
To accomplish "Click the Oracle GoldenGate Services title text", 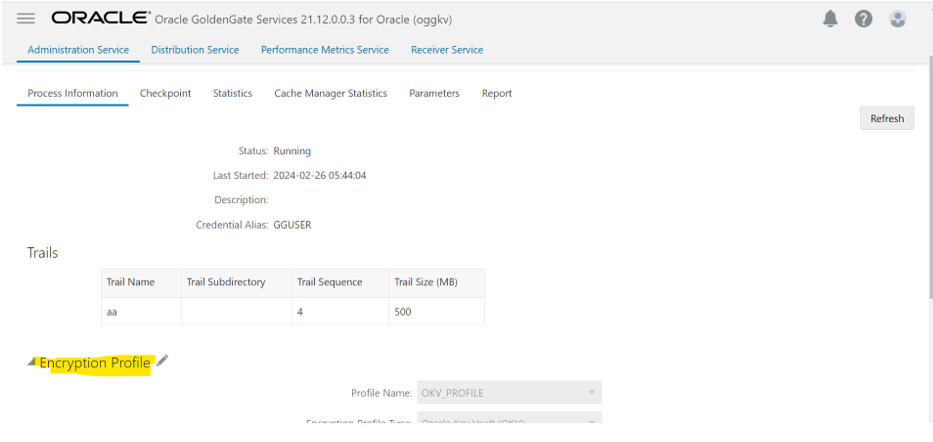I will tap(303, 20).
